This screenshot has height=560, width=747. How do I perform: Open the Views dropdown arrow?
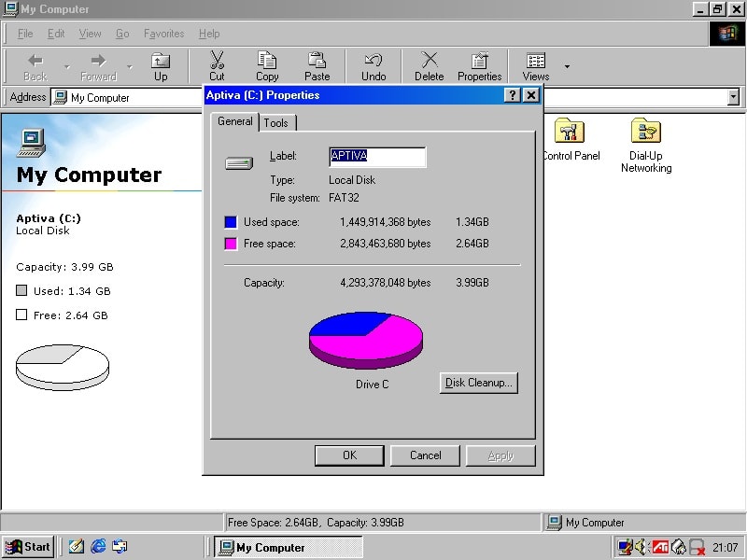pyautogui.click(x=567, y=66)
